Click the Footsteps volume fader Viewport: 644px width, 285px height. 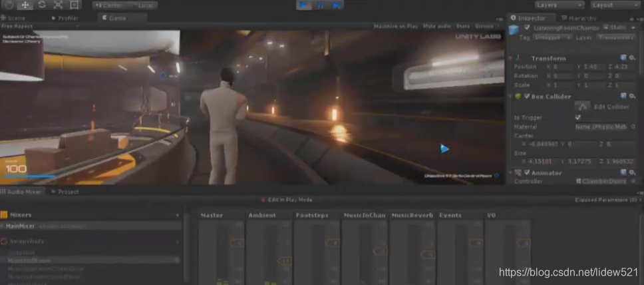[x=333, y=243]
